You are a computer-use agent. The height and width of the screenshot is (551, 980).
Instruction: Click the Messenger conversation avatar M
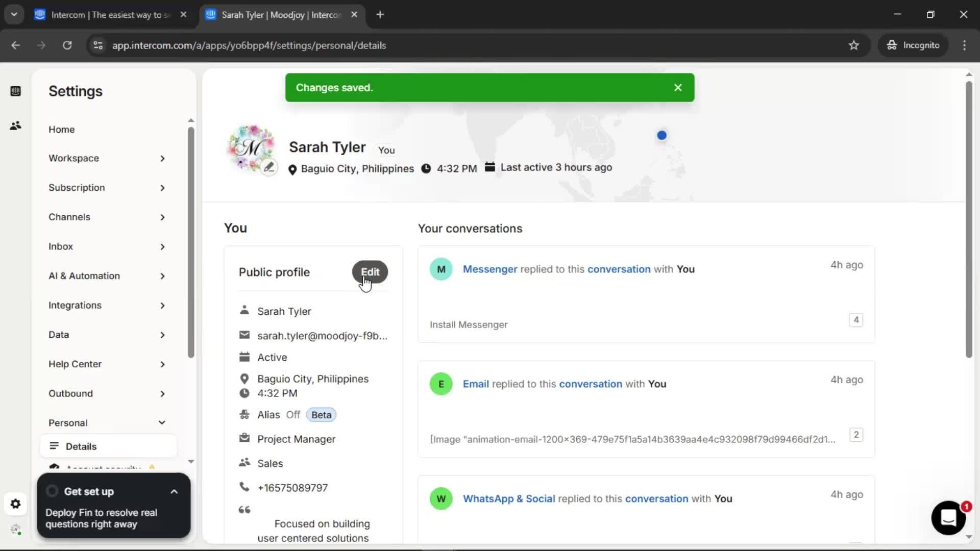click(441, 269)
